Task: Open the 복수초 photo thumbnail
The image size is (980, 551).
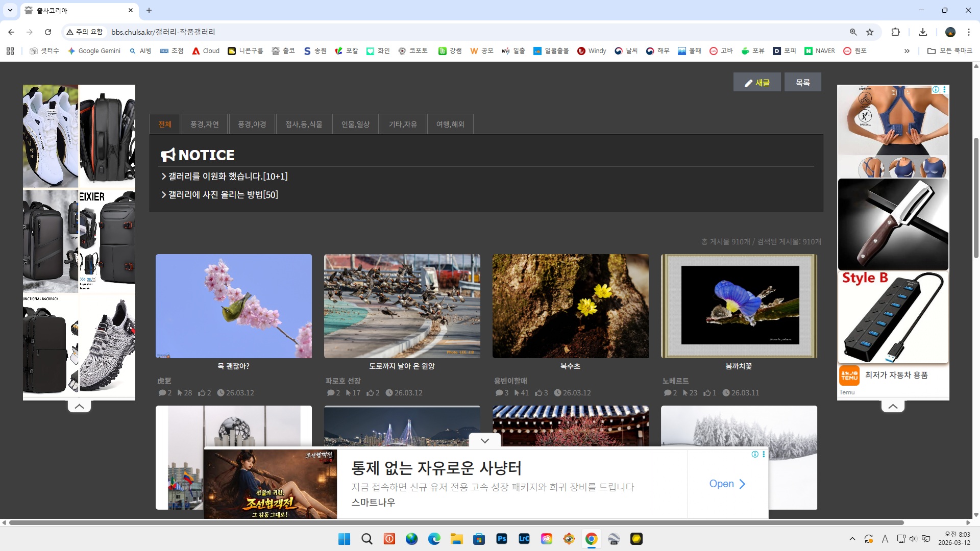Action: point(570,306)
